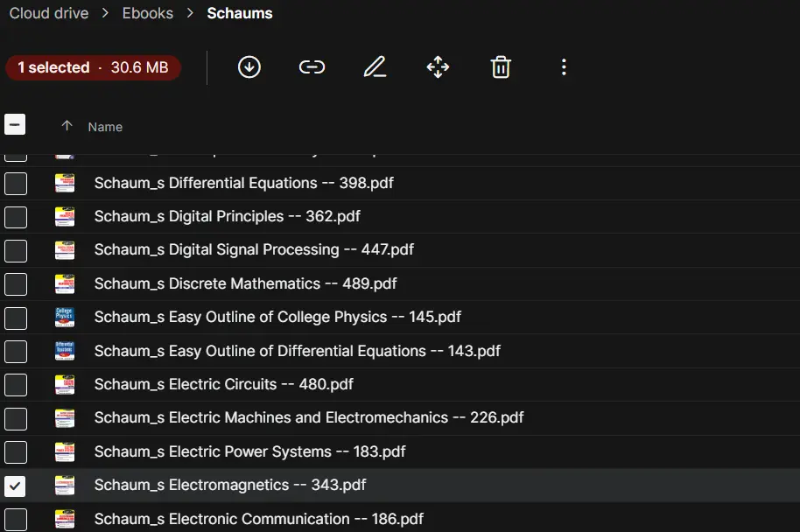The image size is (800, 532).
Task: Open Schaum_s Digital Signal Processing -- 447.pdf
Action: [254, 250]
